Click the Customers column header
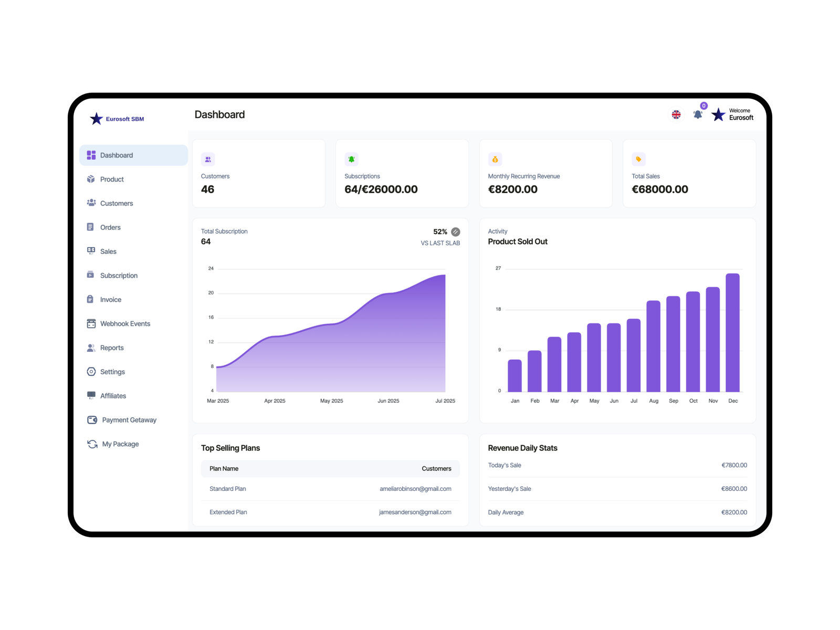840x630 pixels. pos(436,469)
